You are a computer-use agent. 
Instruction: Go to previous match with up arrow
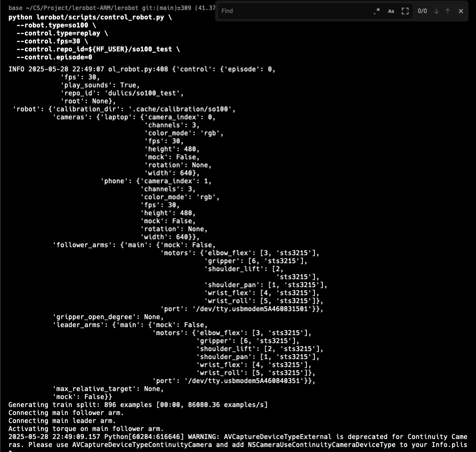click(448, 11)
